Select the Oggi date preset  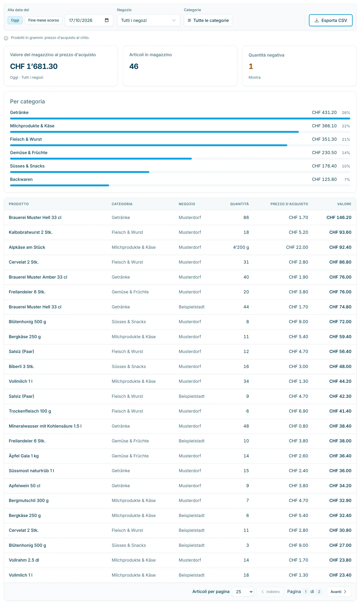click(x=15, y=20)
